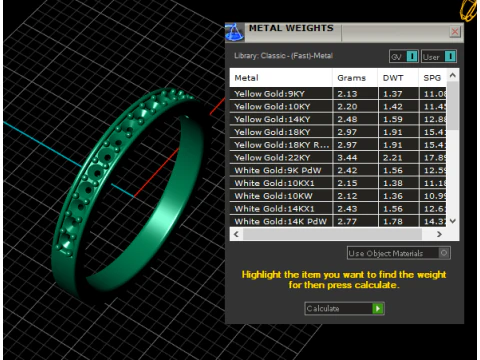The image size is (480, 360).
Task: Toggle the GV library switch
Action: 404,57
